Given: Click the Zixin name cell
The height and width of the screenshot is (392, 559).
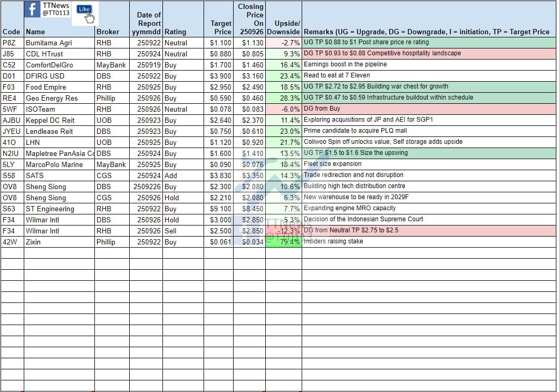Looking at the screenshot, I should click(59, 242).
